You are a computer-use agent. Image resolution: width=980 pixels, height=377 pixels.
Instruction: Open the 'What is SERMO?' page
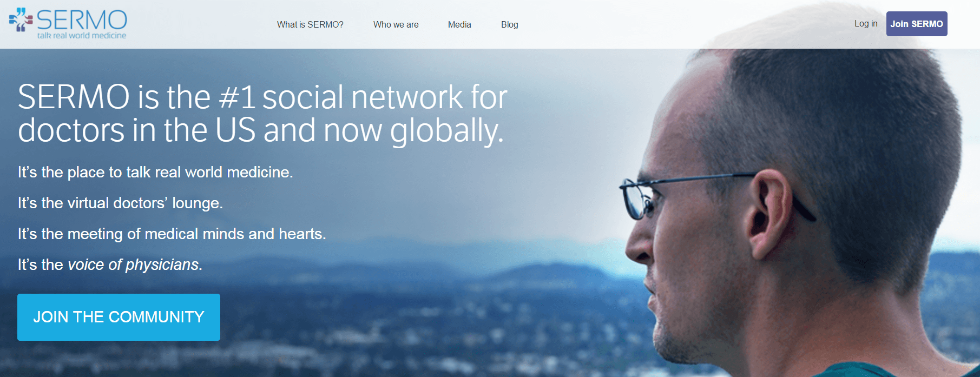310,24
